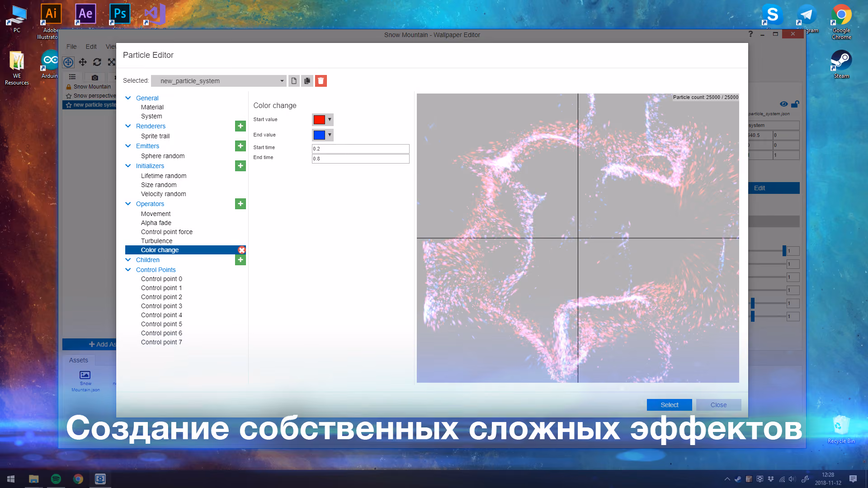Pick the blue End value color swatch
Image resolution: width=868 pixels, height=488 pixels.
(x=319, y=135)
